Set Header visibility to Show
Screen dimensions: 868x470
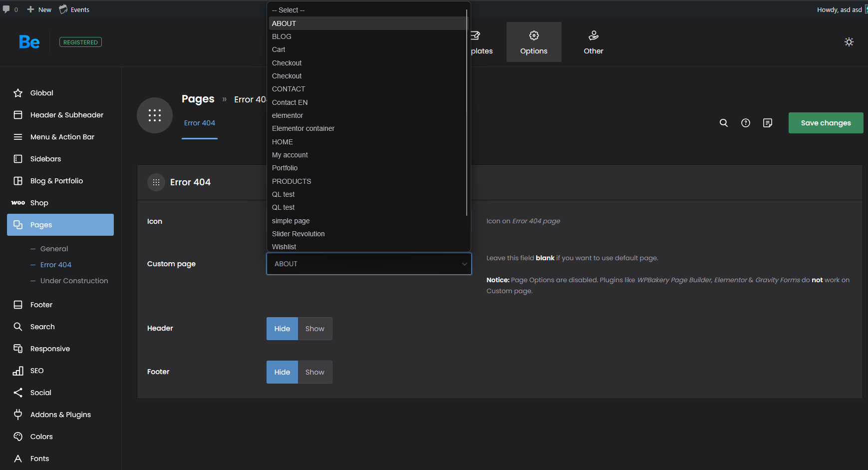tap(314, 329)
